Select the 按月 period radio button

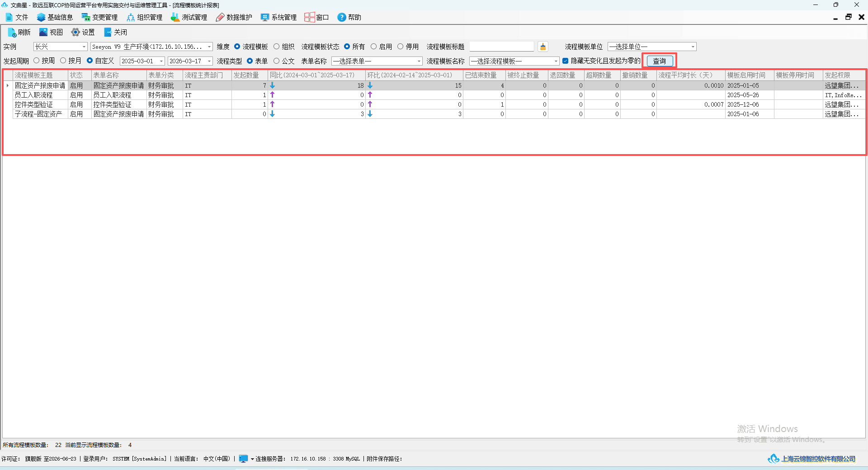[x=63, y=61]
